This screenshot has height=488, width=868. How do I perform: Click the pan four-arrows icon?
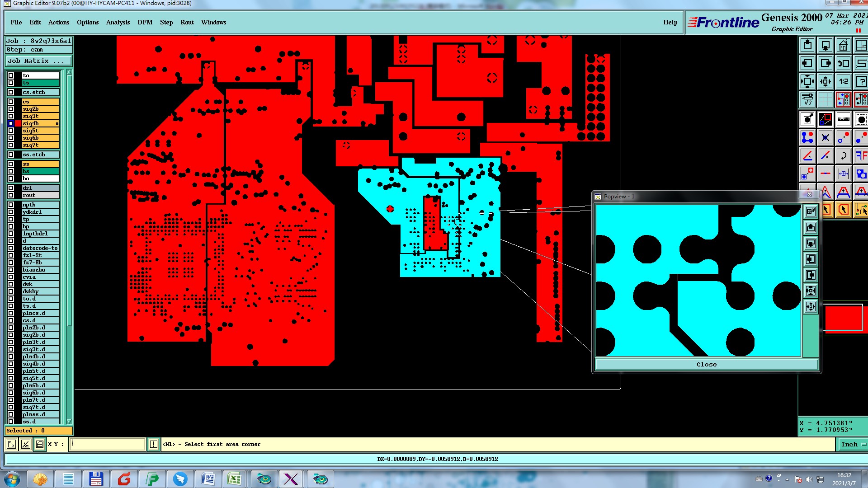point(825,82)
